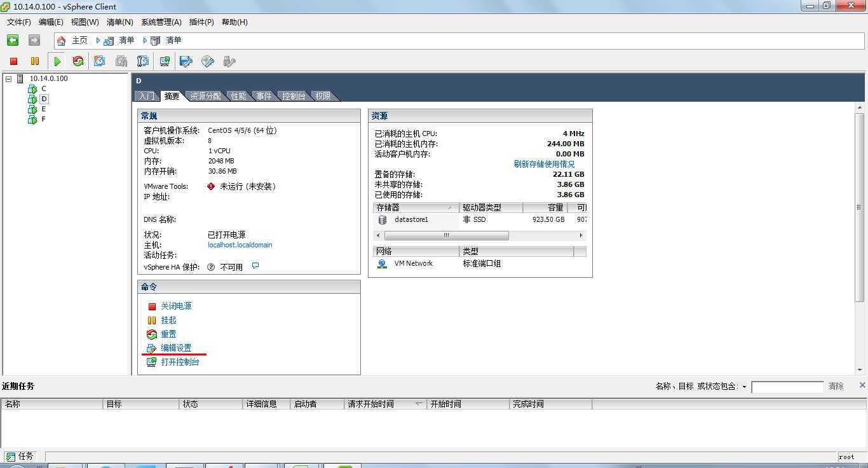
Task: Switch to the 性能 tab
Action: click(x=238, y=96)
